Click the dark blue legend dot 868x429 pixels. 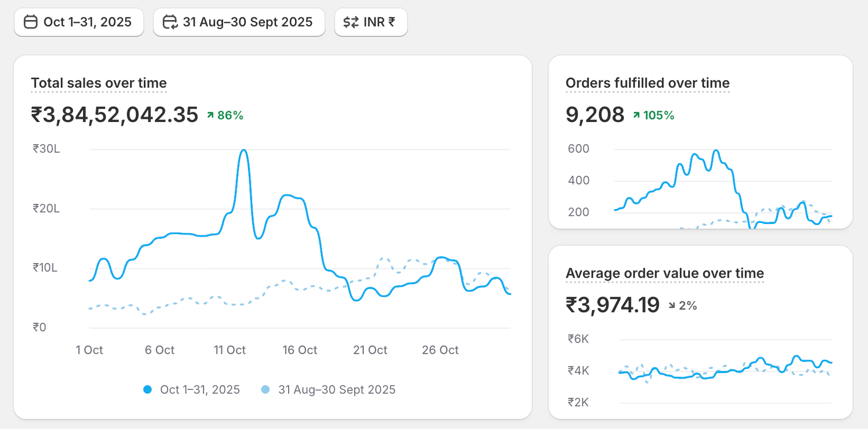pos(148,390)
